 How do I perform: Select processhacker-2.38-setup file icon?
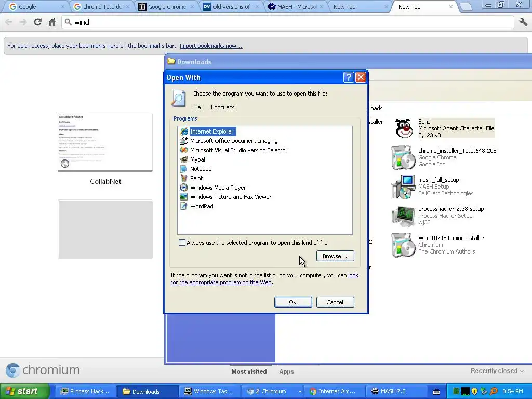click(403, 216)
